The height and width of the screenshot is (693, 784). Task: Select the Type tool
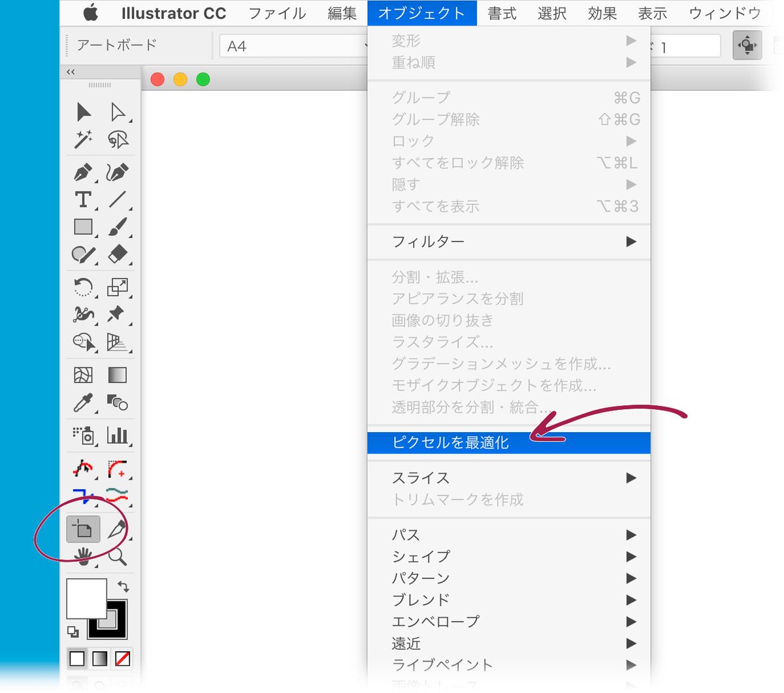pos(84,199)
